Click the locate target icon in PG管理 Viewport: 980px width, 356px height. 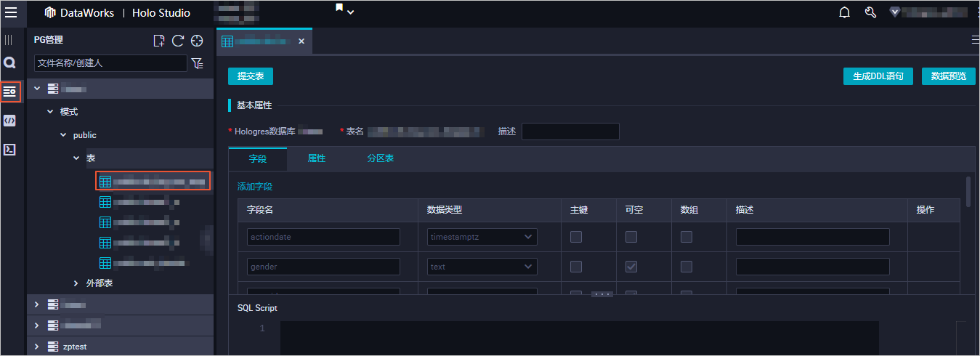click(196, 41)
